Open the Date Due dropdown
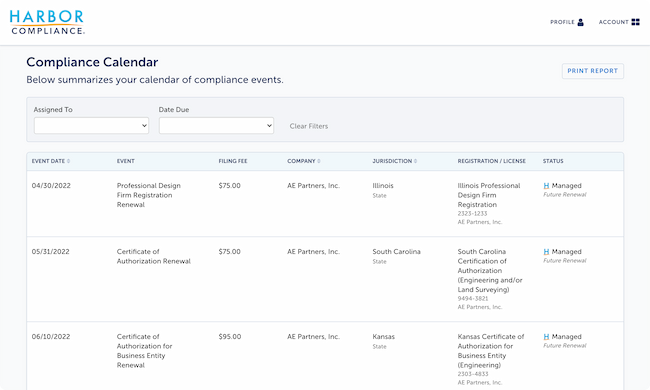This screenshot has height=390, width=650. (x=216, y=126)
